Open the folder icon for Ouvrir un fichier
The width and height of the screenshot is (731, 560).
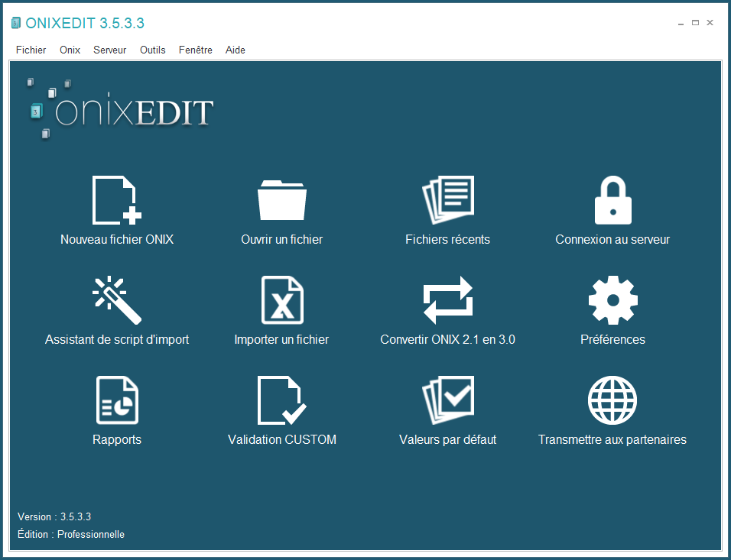[x=282, y=200]
